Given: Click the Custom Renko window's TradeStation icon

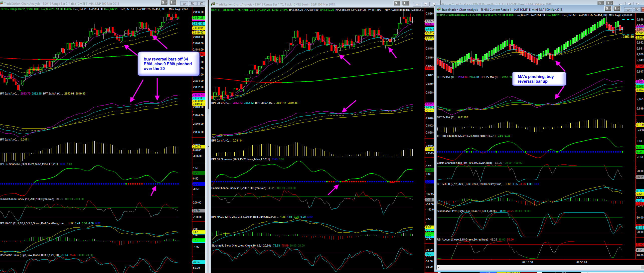Looking at the screenshot, I should [x=438, y=9].
